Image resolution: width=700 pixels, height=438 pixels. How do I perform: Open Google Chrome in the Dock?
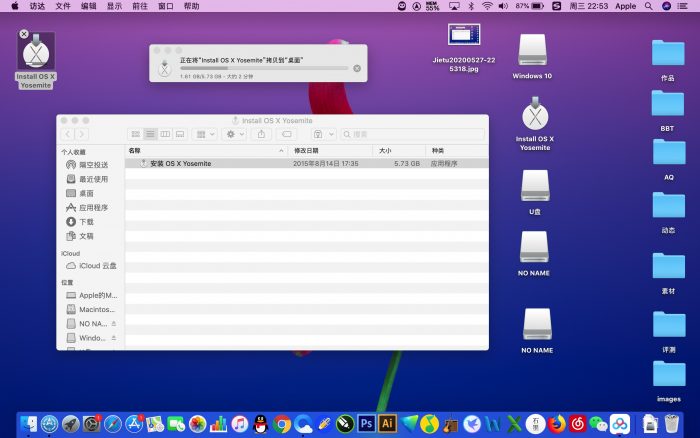click(282, 424)
